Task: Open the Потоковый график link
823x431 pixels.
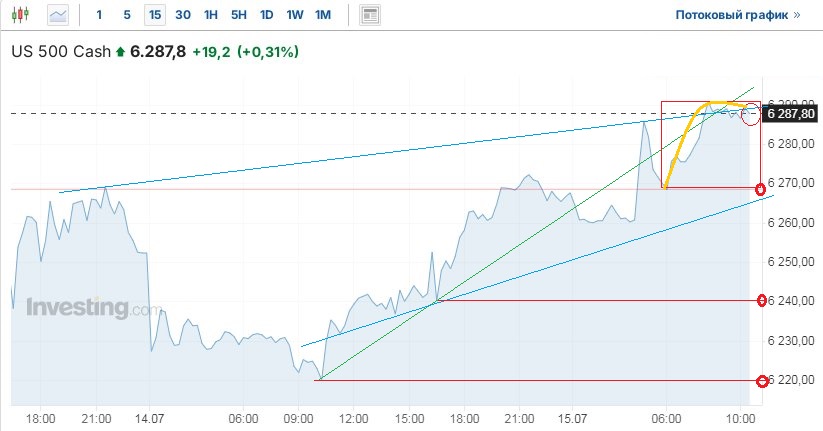Action: coord(737,15)
